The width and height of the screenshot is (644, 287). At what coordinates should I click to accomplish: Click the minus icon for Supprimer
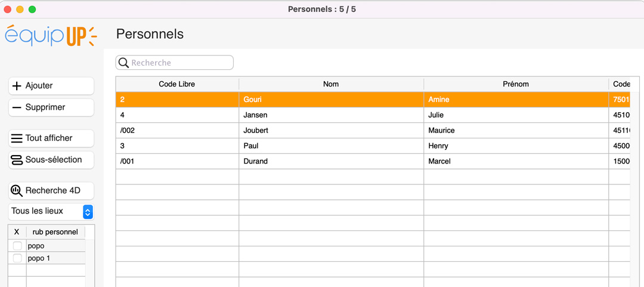click(17, 107)
